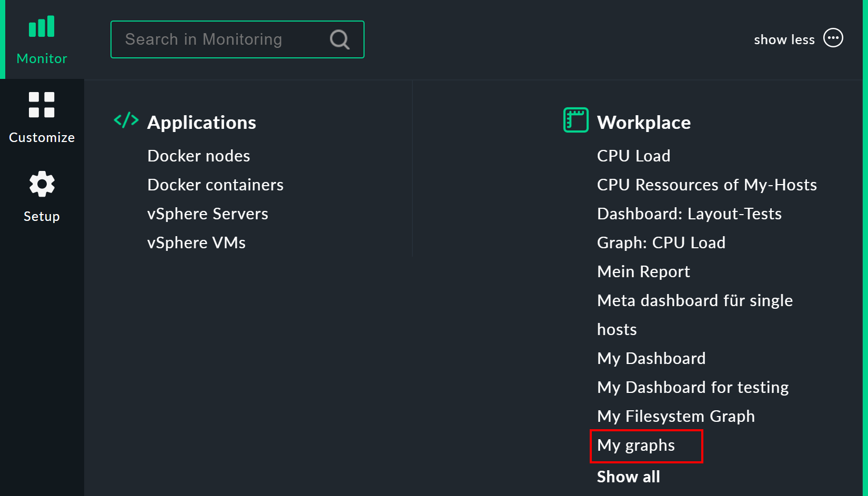Click the Setup gear icon
Image resolution: width=868 pixels, height=496 pixels.
click(42, 184)
